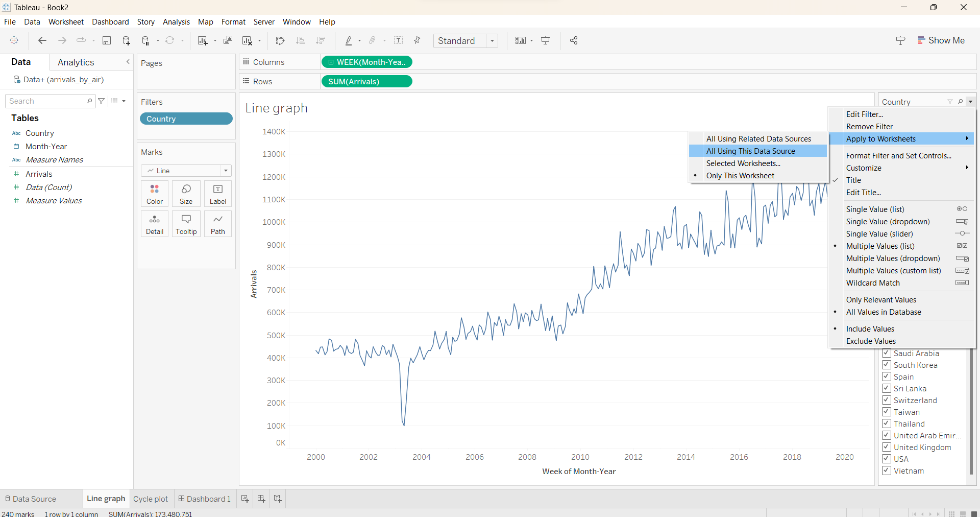The height and width of the screenshot is (517, 980).
Task: Click the Presentation mode icon
Action: pyautogui.click(x=546, y=41)
